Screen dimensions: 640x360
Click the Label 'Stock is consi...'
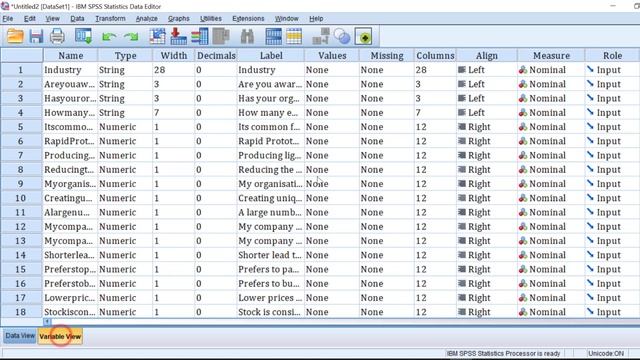pos(271,312)
